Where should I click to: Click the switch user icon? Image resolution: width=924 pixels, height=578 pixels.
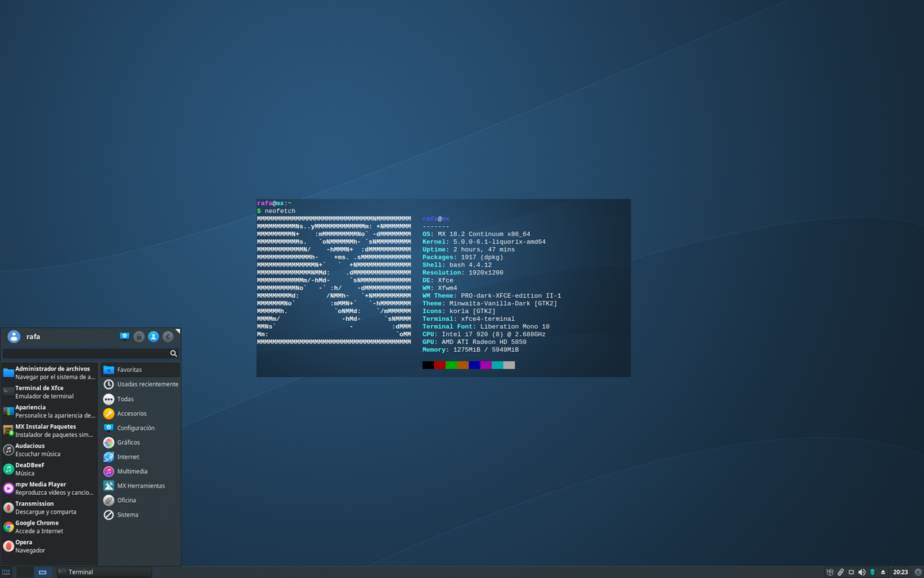click(153, 337)
